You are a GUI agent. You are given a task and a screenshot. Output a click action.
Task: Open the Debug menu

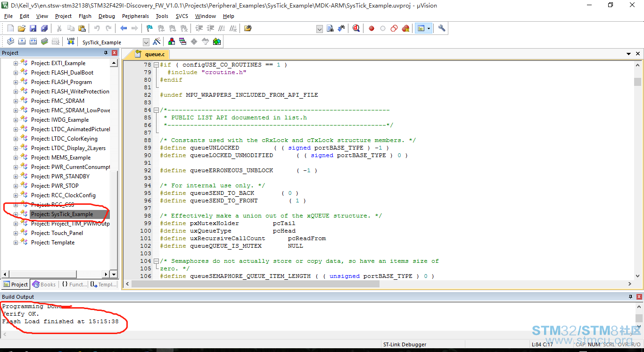[107, 16]
